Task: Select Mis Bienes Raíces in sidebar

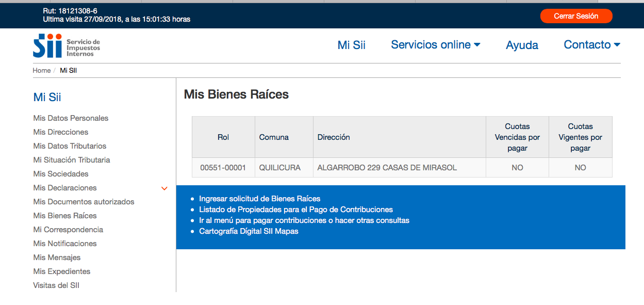Action: click(65, 216)
